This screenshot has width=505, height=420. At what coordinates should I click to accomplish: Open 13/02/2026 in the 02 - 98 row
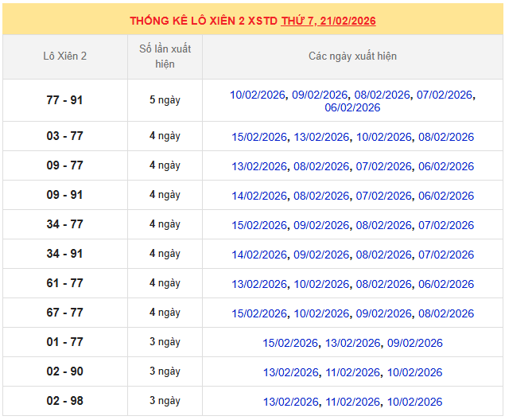click(x=290, y=402)
